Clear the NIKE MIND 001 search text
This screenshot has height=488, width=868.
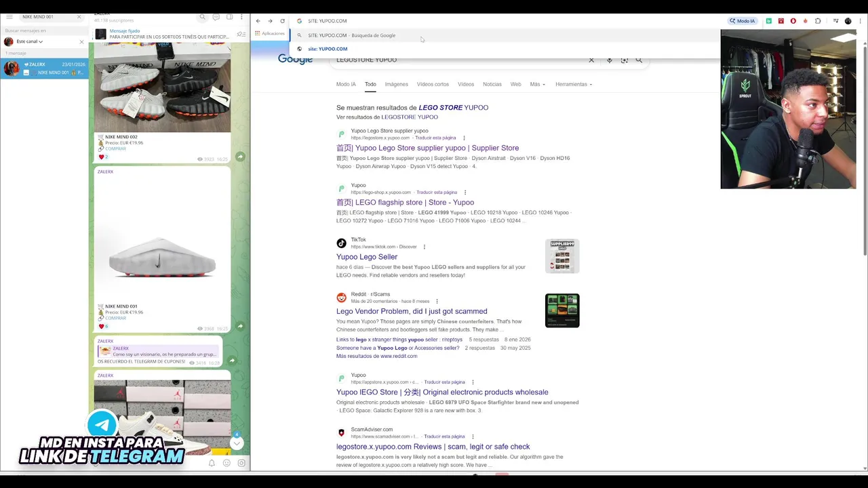pyautogui.click(x=79, y=17)
